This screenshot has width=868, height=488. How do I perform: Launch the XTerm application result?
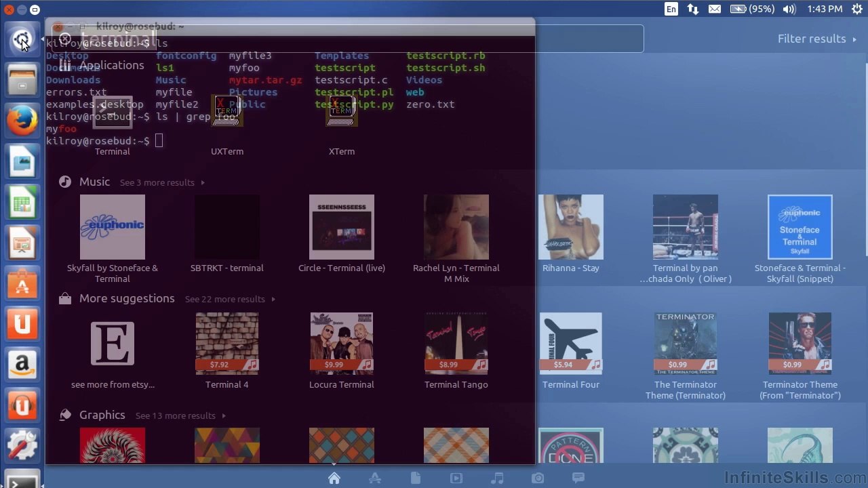342,125
